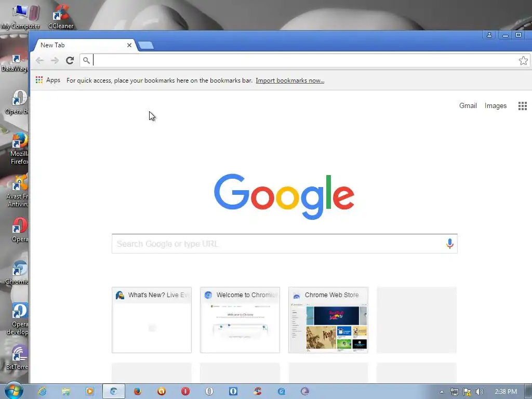The height and width of the screenshot is (399, 532).
Task: Launch Firefox from the taskbar
Action: coord(137,392)
